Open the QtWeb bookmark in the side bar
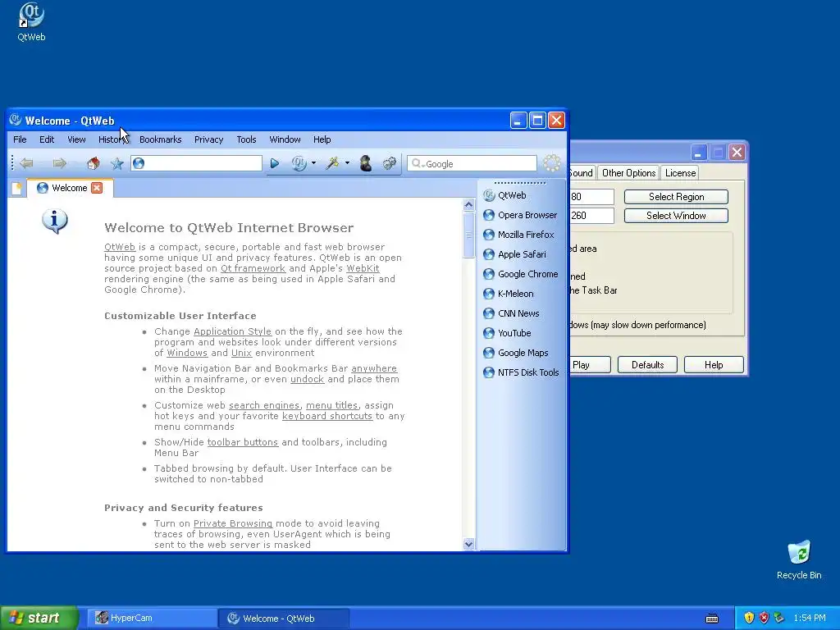The height and width of the screenshot is (630, 840). click(x=504, y=195)
